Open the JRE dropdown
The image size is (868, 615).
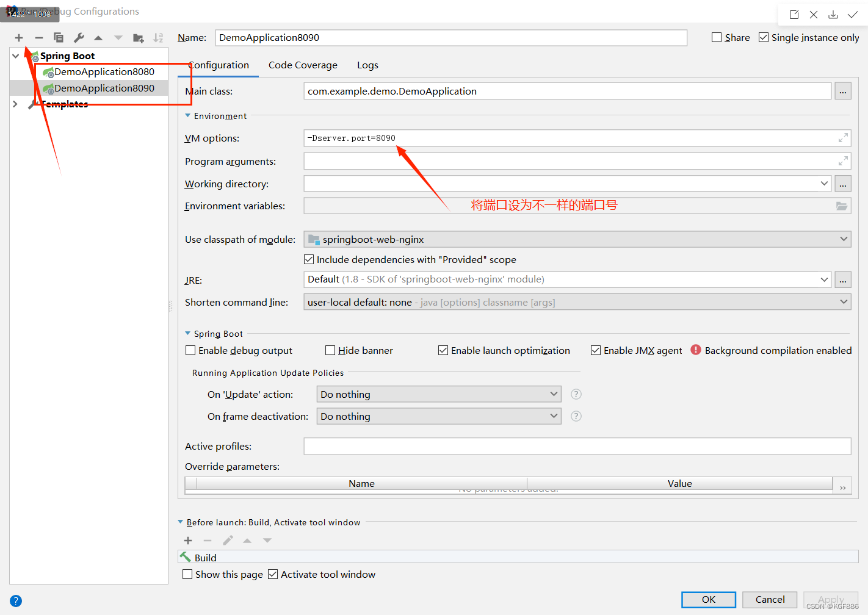tap(824, 279)
